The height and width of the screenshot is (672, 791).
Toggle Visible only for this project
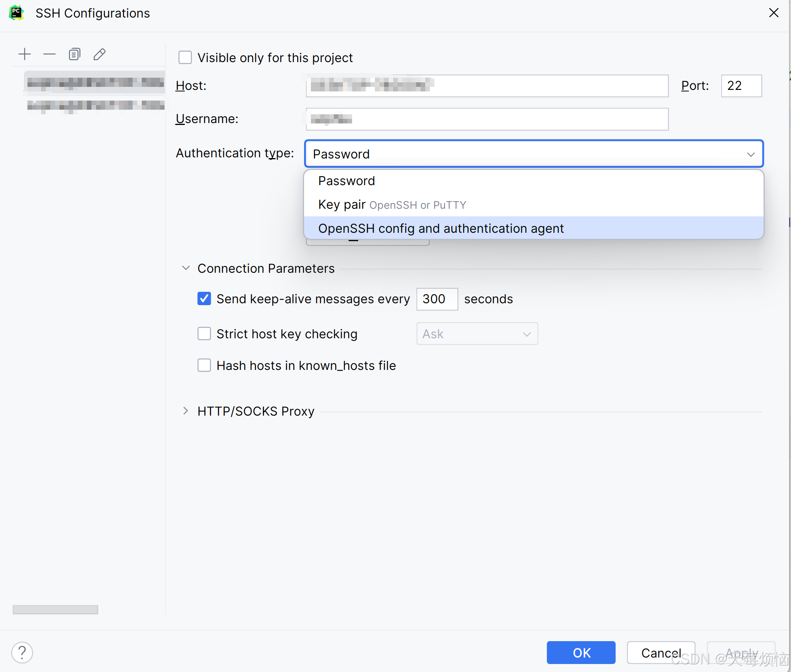(185, 58)
